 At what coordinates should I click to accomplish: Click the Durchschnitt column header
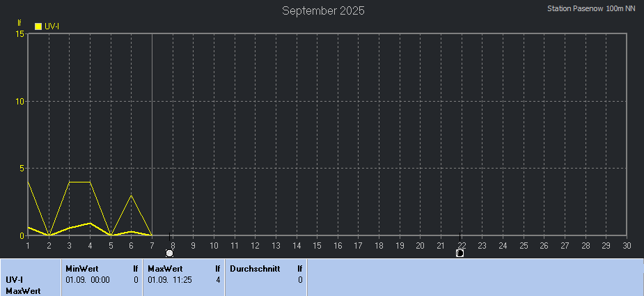(255, 269)
